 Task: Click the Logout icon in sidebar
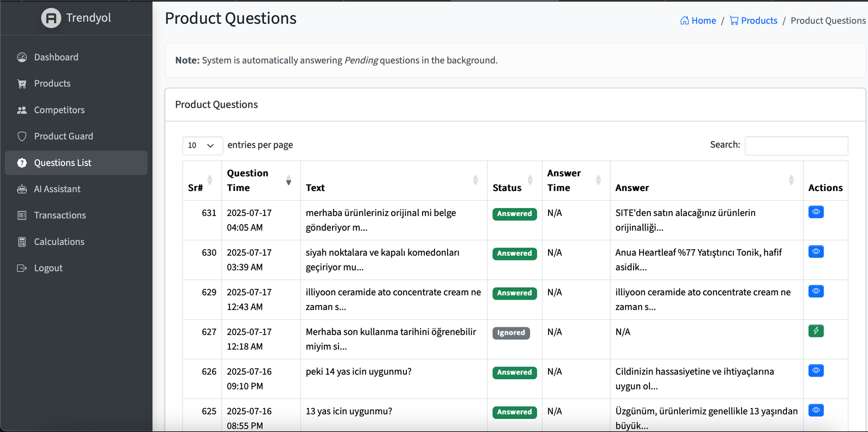22,268
